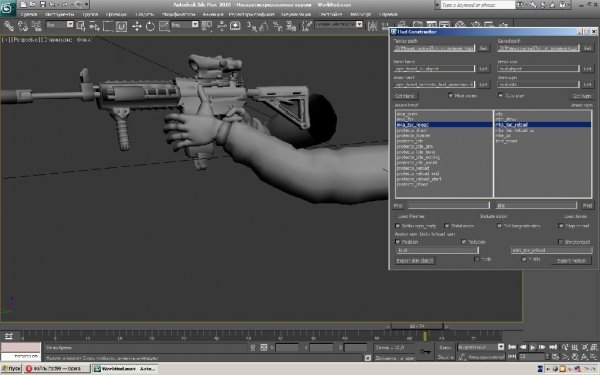Open the Правка menu
600x375 pixels.
coord(29,14)
